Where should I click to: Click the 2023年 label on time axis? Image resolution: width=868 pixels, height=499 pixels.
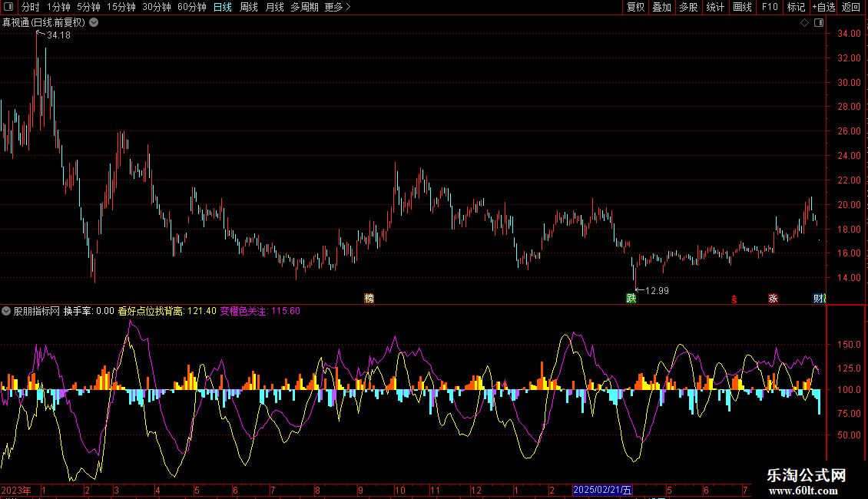16,490
